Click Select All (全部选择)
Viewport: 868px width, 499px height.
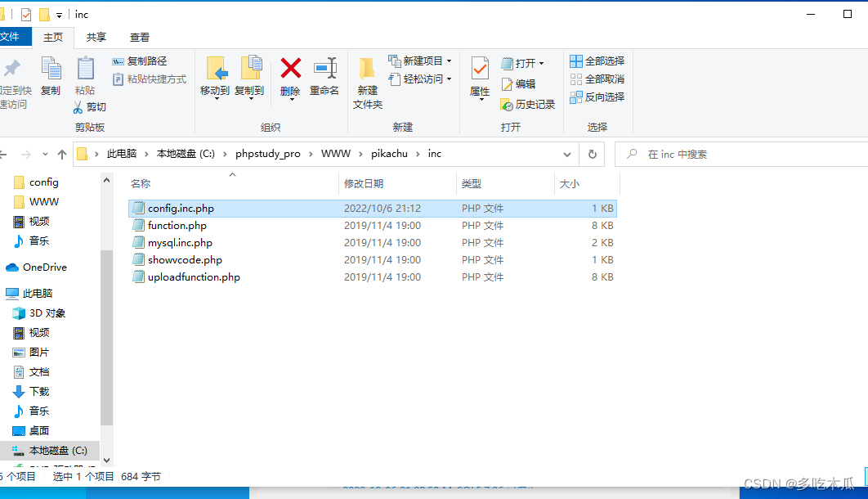coord(597,60)
